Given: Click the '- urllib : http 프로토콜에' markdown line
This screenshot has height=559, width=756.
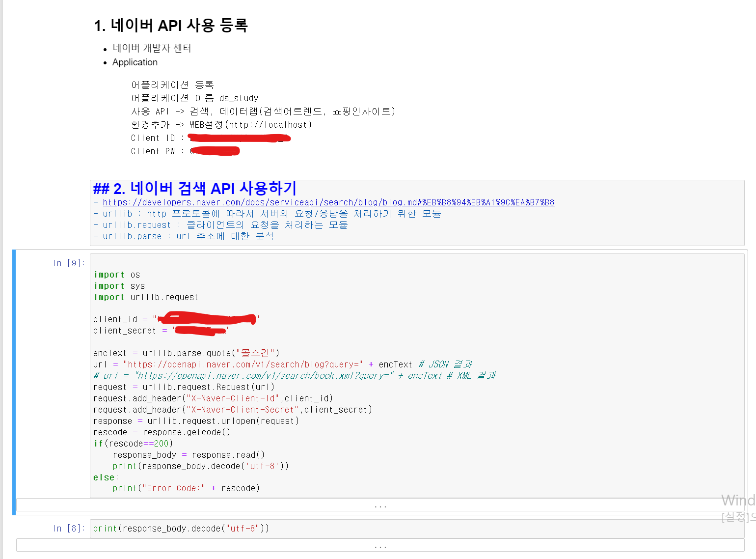Looking at the screenshot, I should tap(267, 214).
